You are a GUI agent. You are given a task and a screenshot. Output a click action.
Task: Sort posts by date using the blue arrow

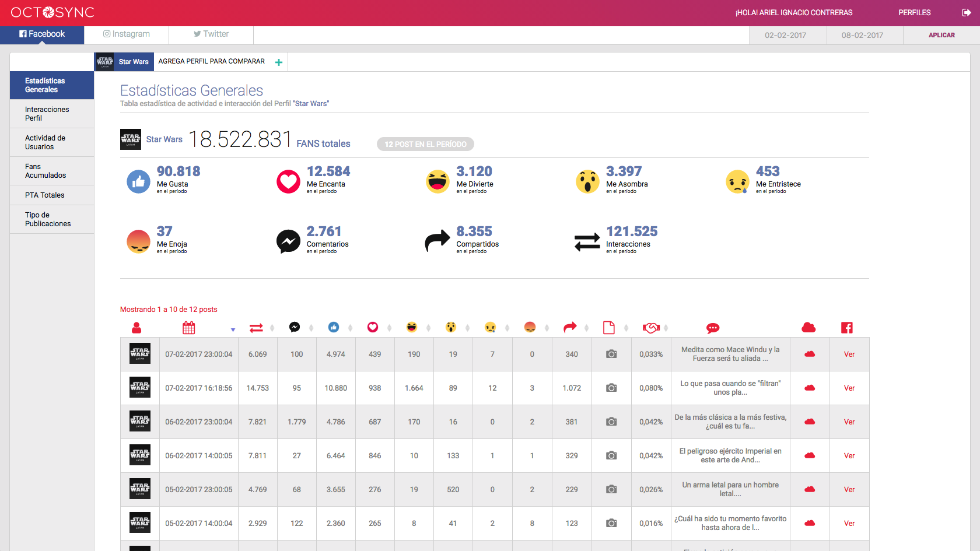point(233,330)
